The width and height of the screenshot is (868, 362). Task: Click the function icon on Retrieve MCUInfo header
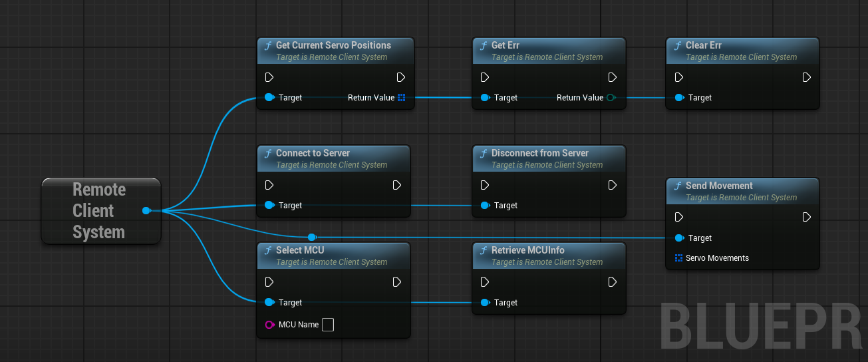484,251
